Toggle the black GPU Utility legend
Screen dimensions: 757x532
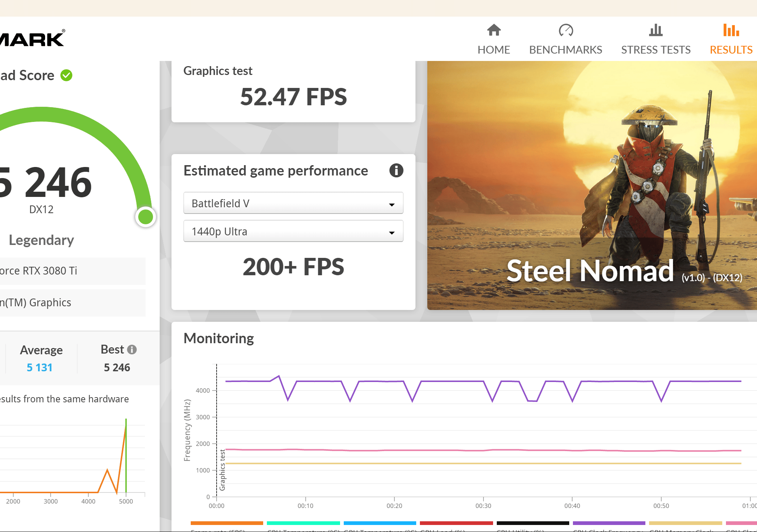point(533,523)
